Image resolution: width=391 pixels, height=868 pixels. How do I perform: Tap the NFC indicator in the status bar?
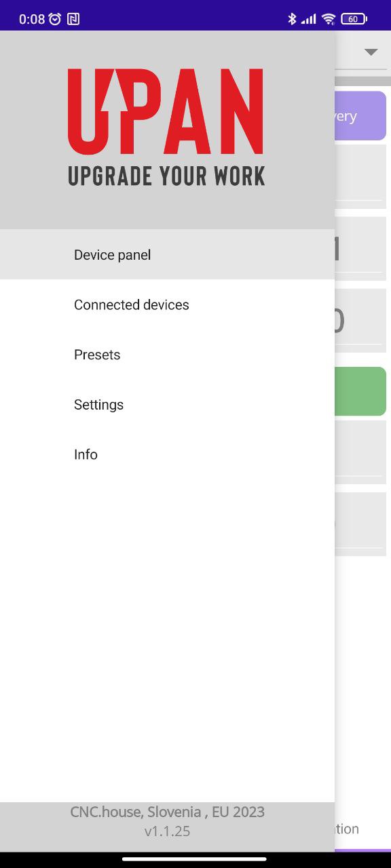pyautogui.click(x=73, y=19)
